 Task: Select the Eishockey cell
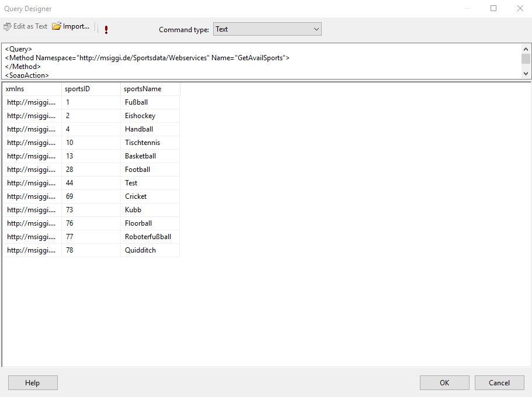pyautogui.click(x=149, y=116)
